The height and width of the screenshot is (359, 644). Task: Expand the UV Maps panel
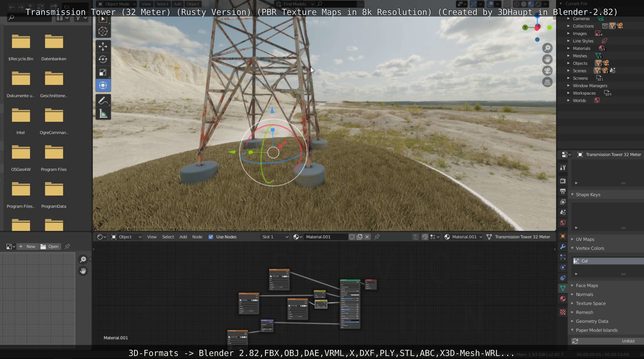(x=572, y=239)
